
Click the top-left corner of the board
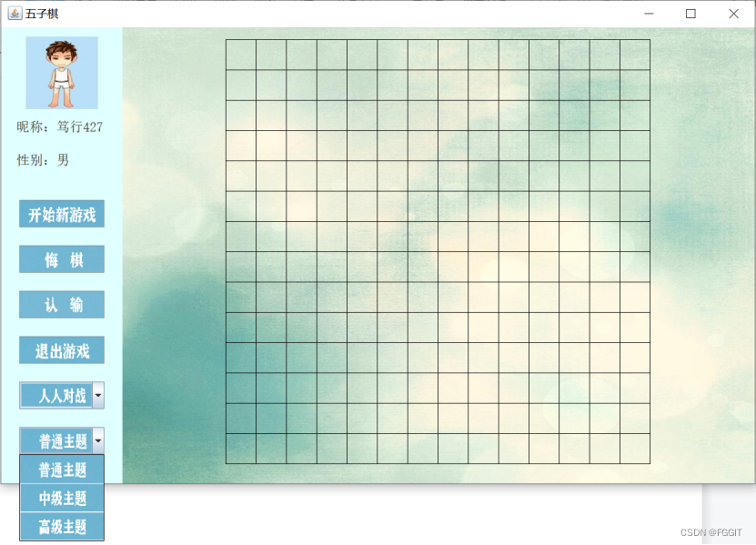point(226,40)
